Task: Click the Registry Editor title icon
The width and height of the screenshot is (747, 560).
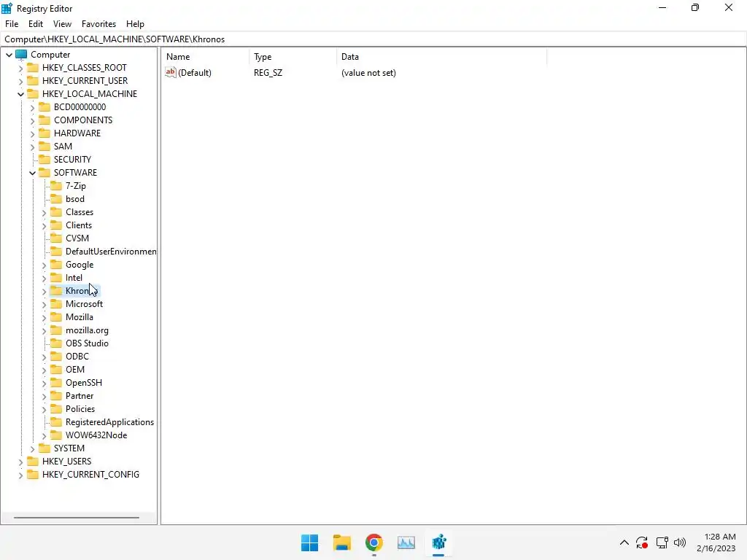Action: pos(7,8)
